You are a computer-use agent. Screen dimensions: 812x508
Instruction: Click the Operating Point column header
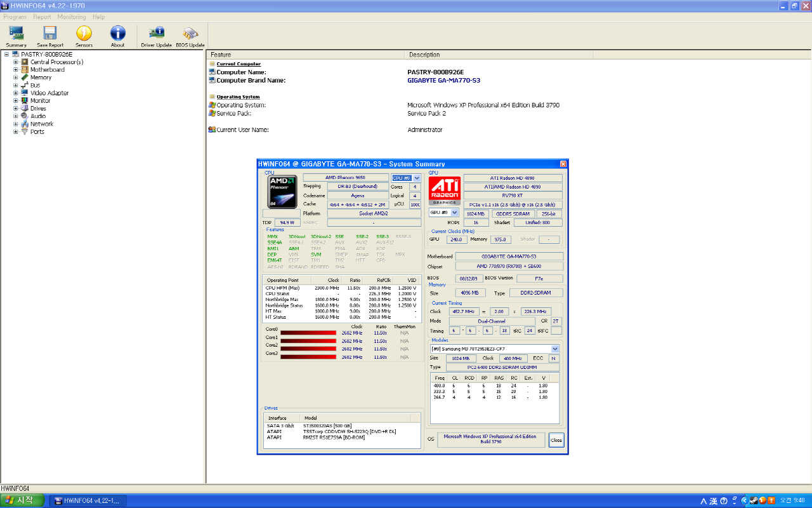[x=287, y=280]
